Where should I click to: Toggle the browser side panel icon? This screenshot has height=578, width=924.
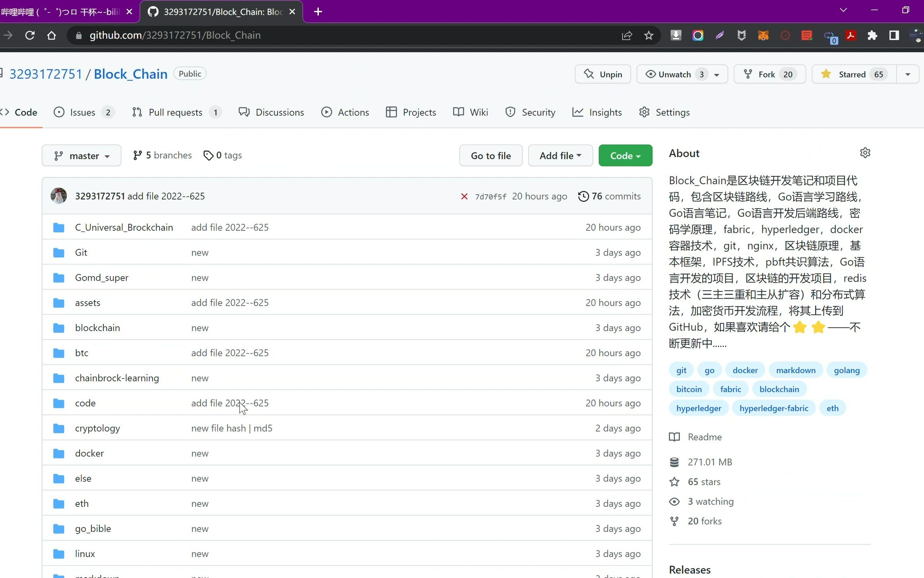tap(894, 35)
